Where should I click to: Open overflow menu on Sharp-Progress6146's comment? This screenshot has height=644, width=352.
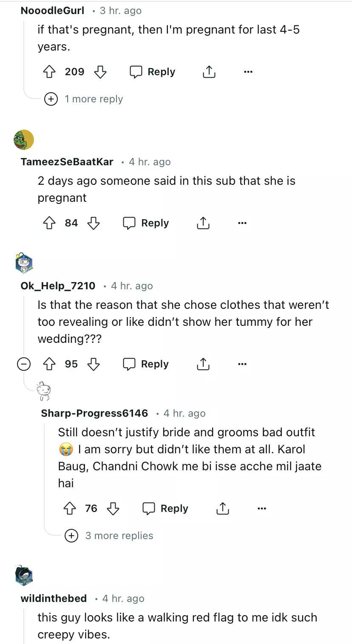[x=262, y=508]
